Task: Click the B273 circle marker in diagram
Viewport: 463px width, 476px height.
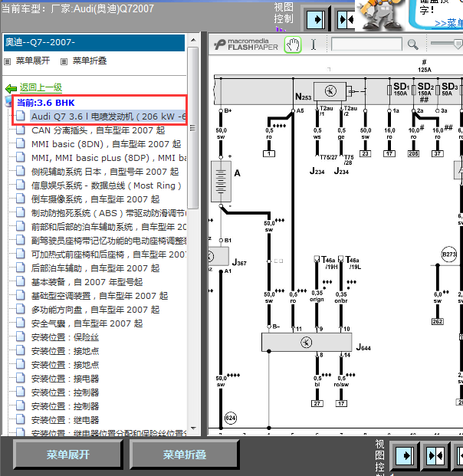Action: point(448,254)
